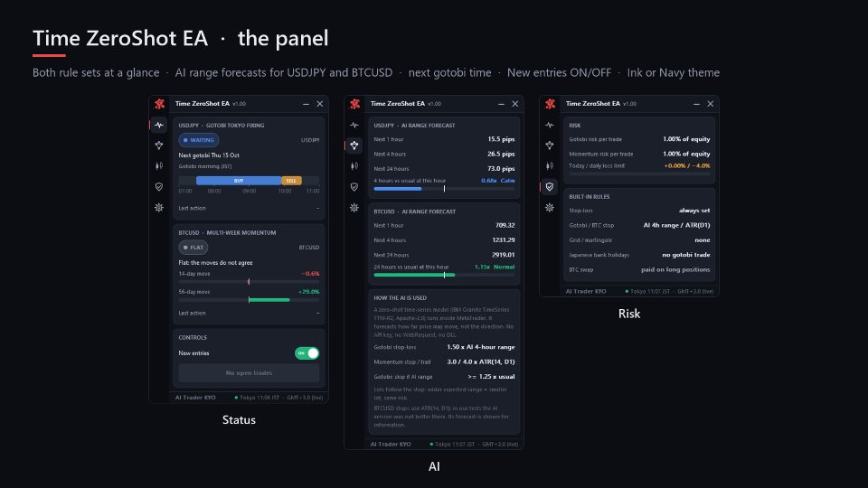Click the '709.32' BTCUSD next hour value

pos(505,225)
